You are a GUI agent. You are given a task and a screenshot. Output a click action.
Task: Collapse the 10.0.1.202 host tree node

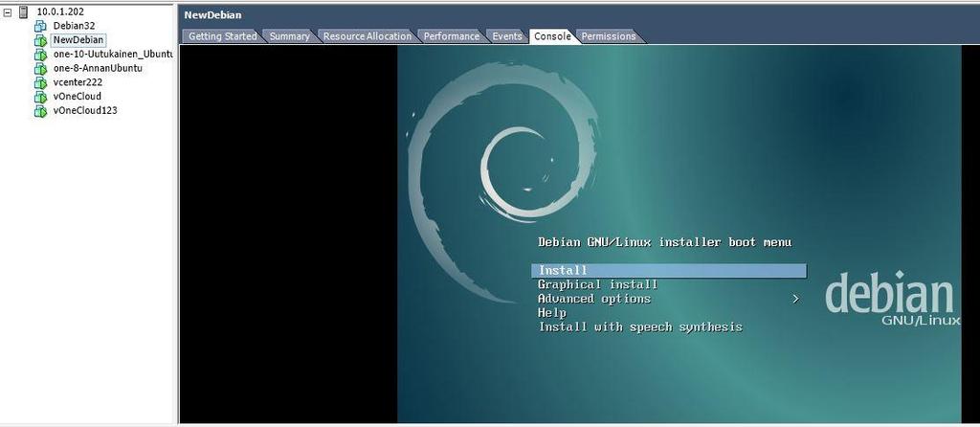(x=8, y=11)
